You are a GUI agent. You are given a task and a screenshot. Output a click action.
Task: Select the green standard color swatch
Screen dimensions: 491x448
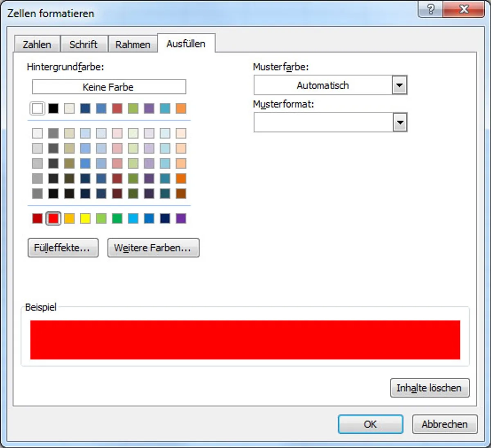[x=117, y=218]
